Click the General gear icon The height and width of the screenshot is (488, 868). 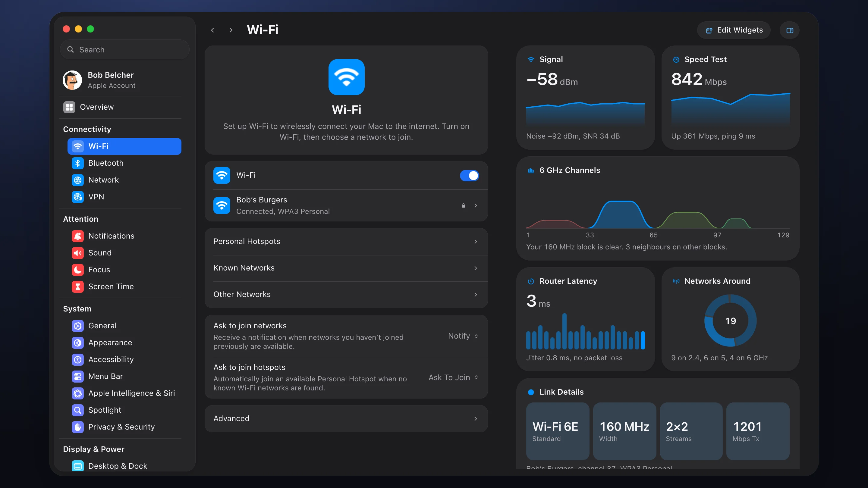coord(77,326)
